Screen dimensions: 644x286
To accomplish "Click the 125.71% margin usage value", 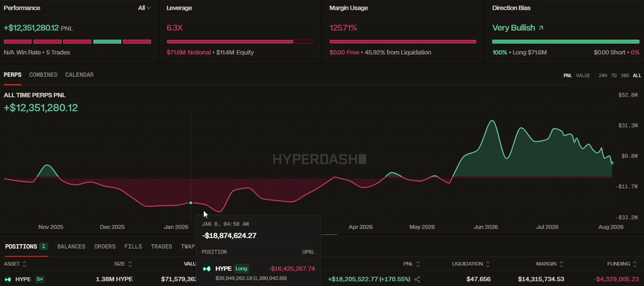I will [343, 28].
